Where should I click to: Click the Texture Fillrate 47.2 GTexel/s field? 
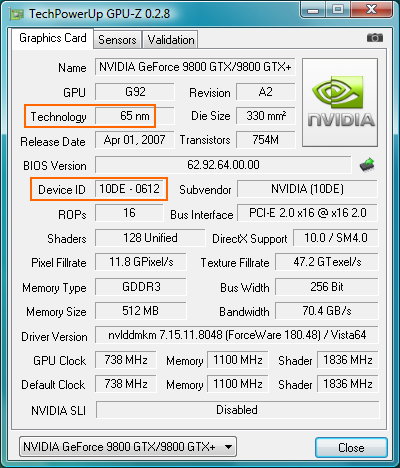(x=327, y=262)
